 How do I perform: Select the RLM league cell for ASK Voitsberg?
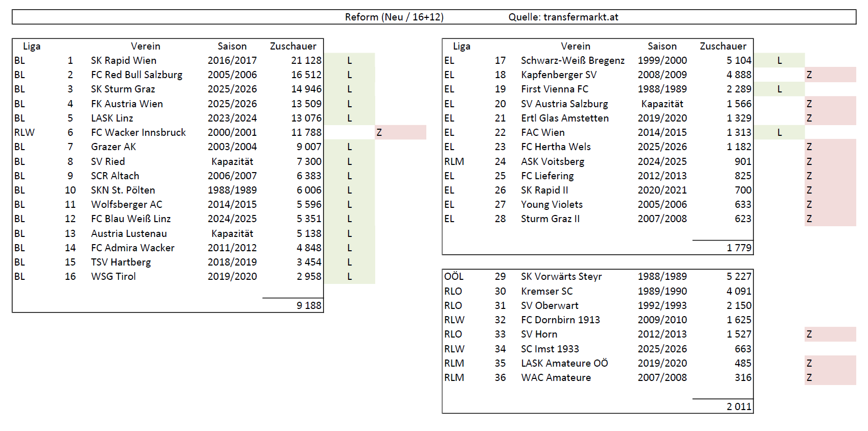(x=454, y=161)
